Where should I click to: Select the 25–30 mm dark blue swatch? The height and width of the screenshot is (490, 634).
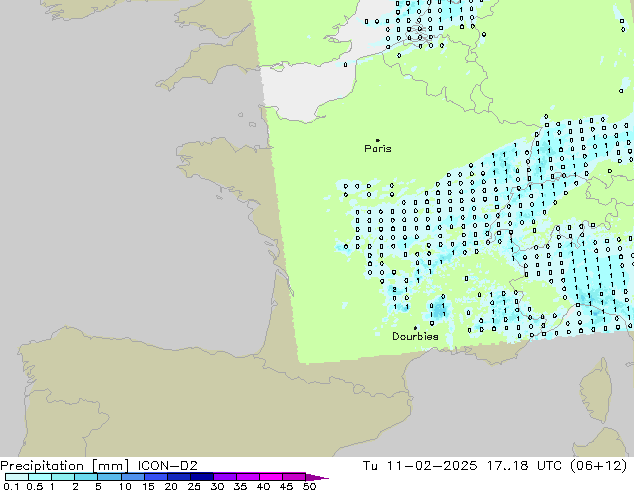click(202, 477)
